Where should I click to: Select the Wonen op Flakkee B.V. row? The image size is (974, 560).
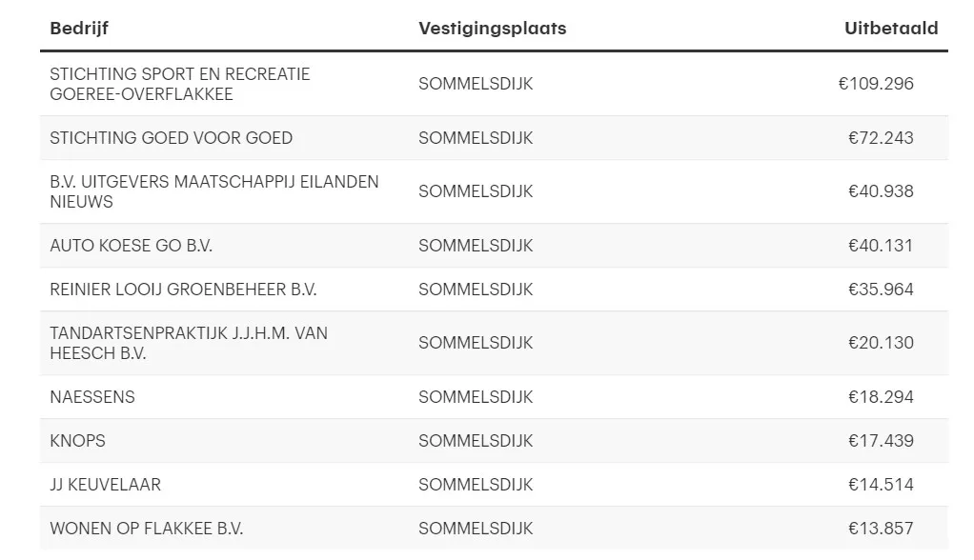(x=494, y=529)
